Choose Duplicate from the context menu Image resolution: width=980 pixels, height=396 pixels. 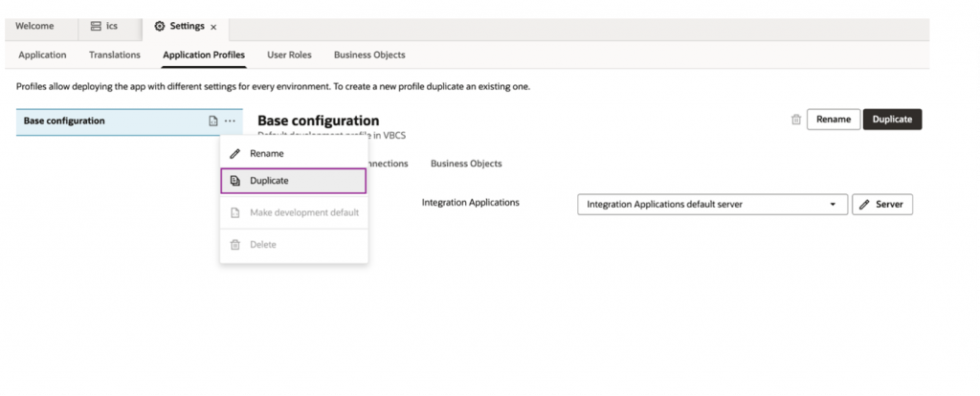coord(294,181)
